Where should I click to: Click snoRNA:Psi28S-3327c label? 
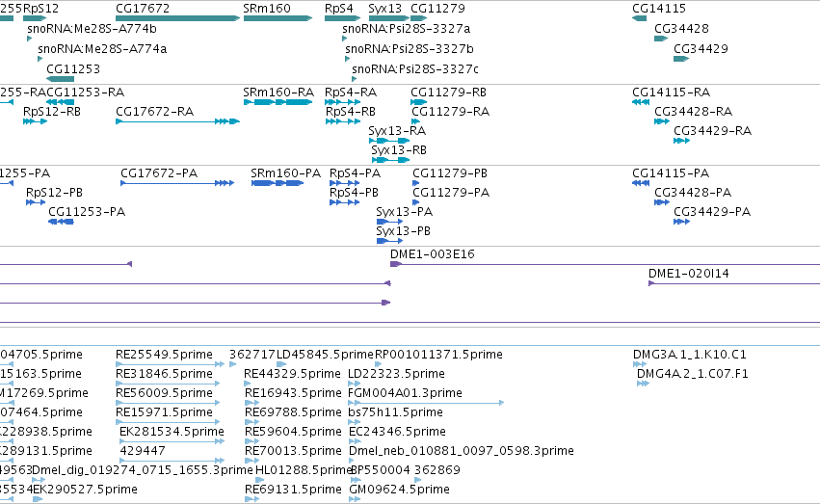(x=415, y=69)
